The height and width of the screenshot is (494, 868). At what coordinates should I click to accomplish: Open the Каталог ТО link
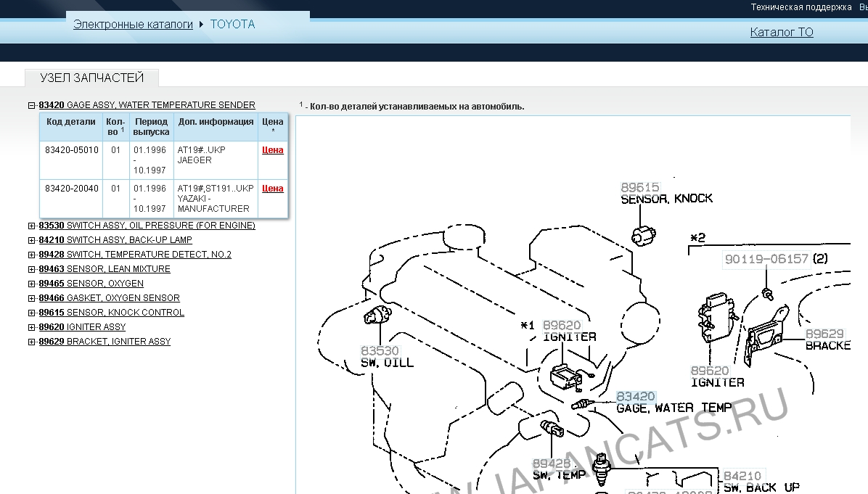tap(781, 32)
